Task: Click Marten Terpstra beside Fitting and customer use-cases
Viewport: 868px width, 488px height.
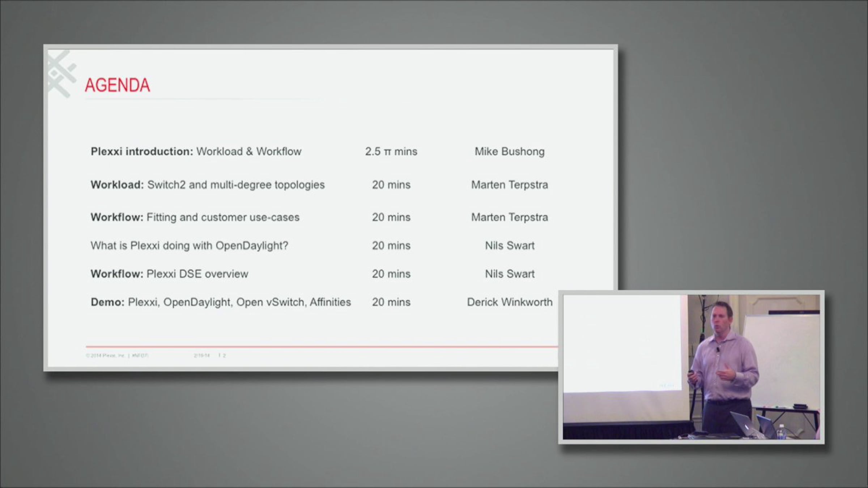Action: [510, 217]
